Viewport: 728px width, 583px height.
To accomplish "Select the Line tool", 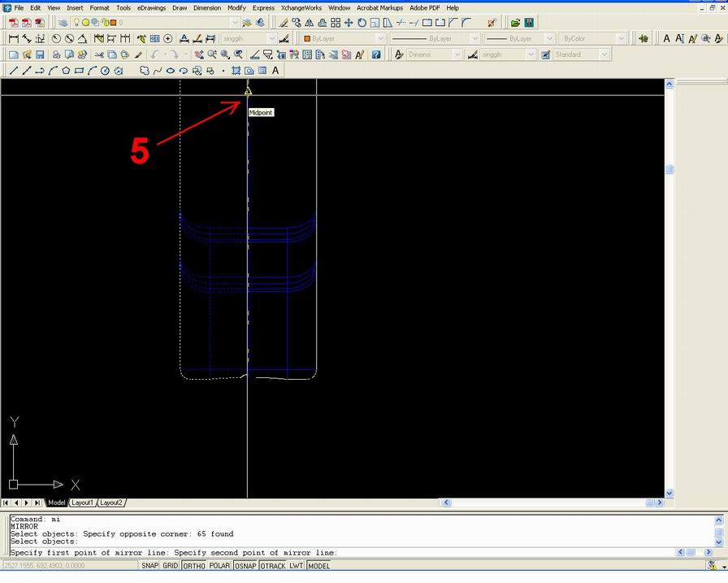I will point(13,71).
